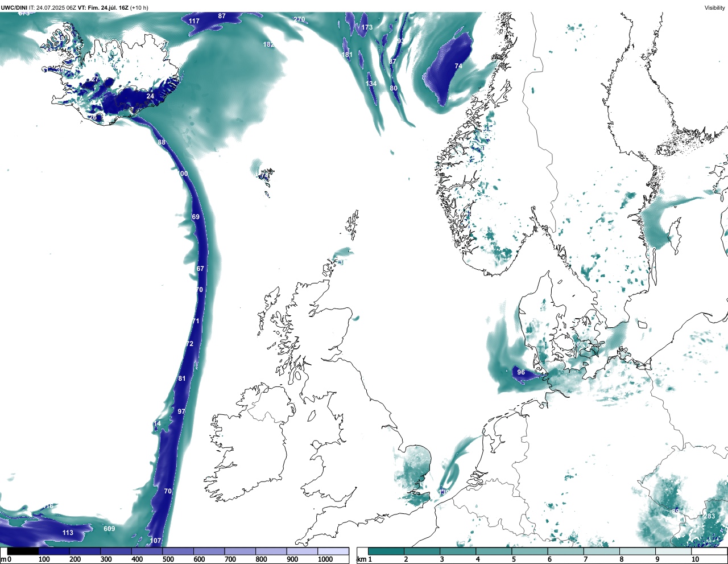728x564 pixels.
Task: Click the '10' label on kilometers legend
Action: (695, 559)
